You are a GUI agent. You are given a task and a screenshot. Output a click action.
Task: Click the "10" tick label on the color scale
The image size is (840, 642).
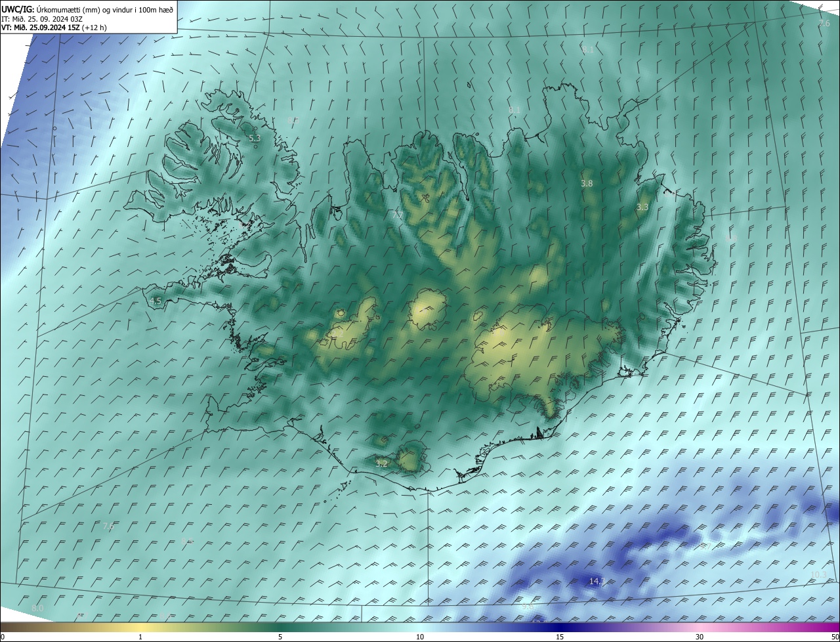click(420, 637)
